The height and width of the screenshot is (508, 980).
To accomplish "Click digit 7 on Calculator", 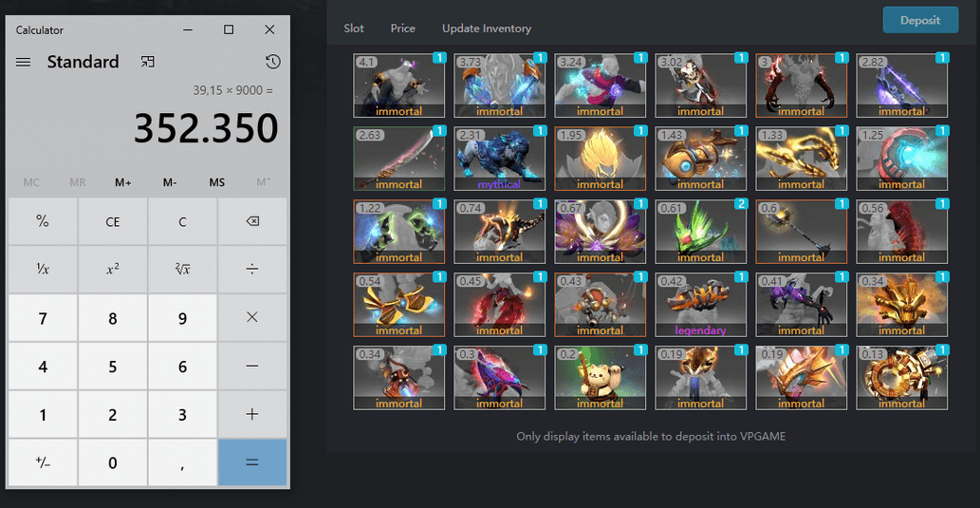I will [x=43, y=318].
